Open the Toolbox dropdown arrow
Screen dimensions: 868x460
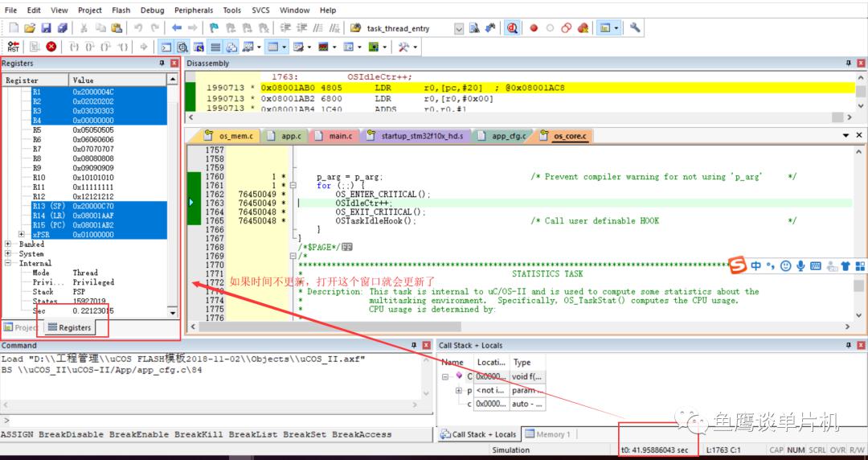tap(416, 47)
